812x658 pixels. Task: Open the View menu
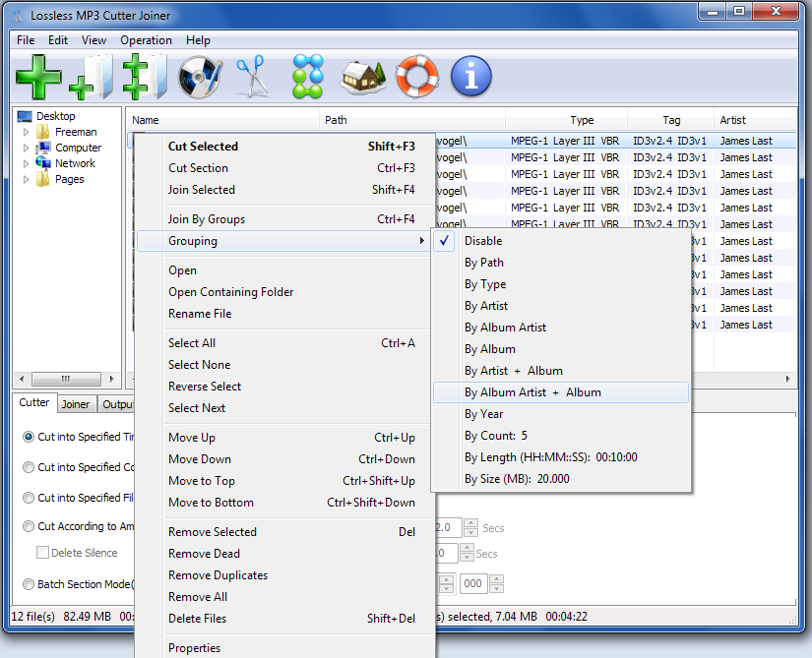tap(94, 40)
